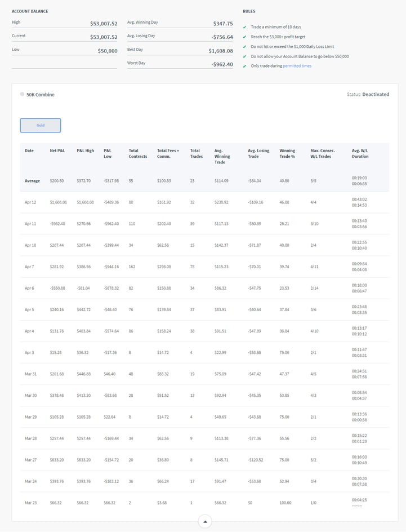
Task: Click the checkmark beside the Daily Loss Limit rule
Action: (x=244, y=47)
